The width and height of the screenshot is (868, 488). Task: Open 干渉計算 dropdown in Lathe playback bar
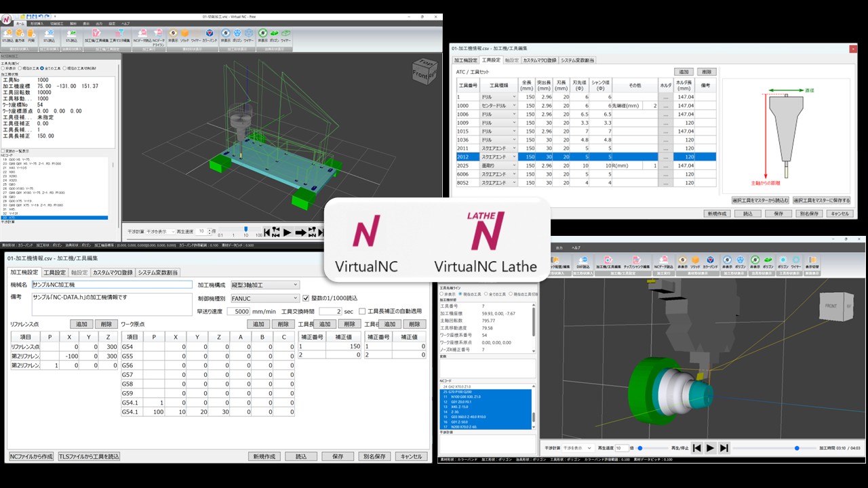coord(577,448)
